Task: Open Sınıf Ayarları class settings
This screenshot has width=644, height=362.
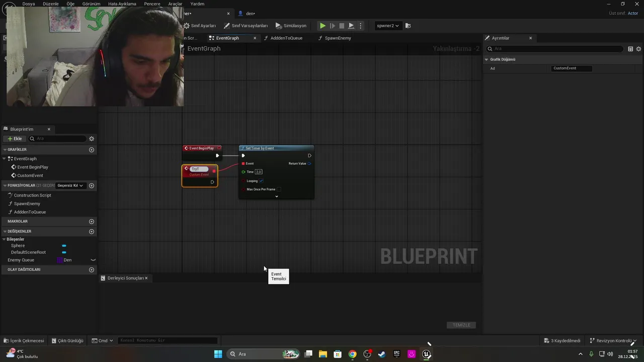Action: pos(200,26)
